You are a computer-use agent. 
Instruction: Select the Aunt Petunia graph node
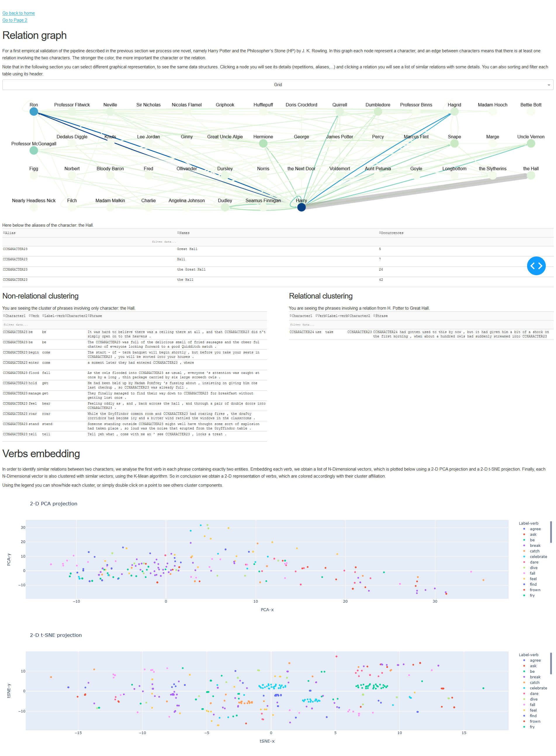pyautogui.click(x=378, y=175)
